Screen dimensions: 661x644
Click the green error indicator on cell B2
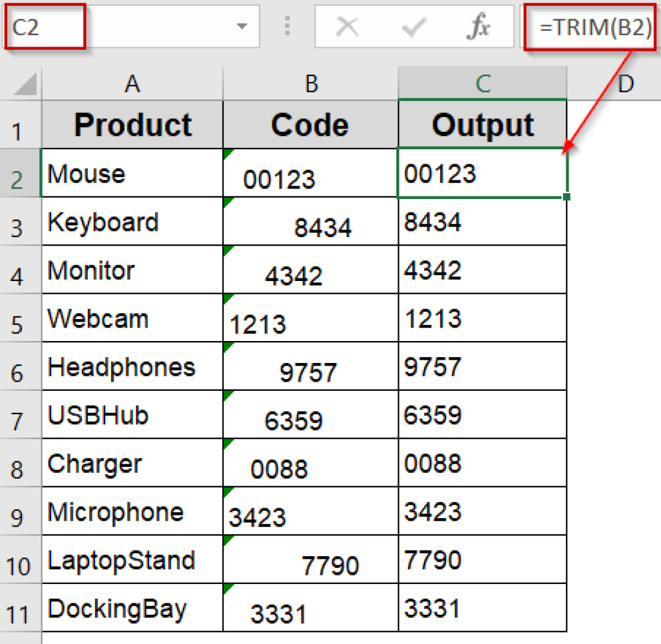[228, 153]
